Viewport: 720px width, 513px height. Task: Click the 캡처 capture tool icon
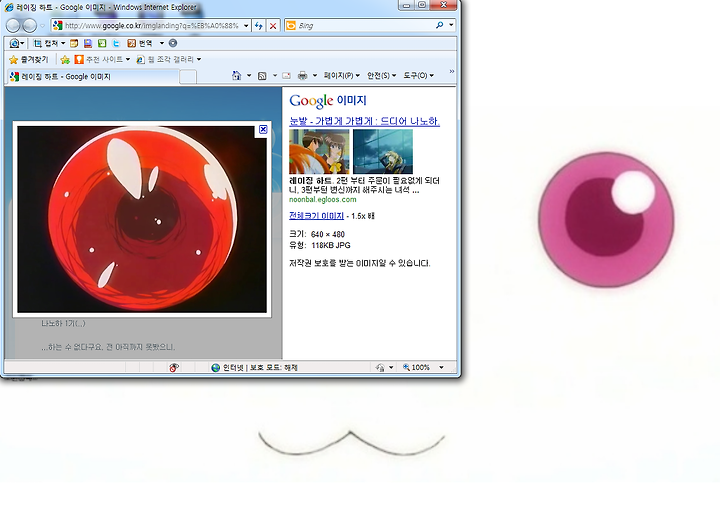click(38, 43)
